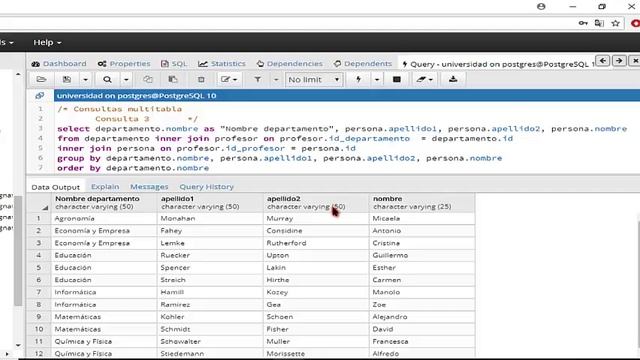Click the tab scroll right arrow button
This screenshot has height=360, width=640.
click(x=619, y=61)
